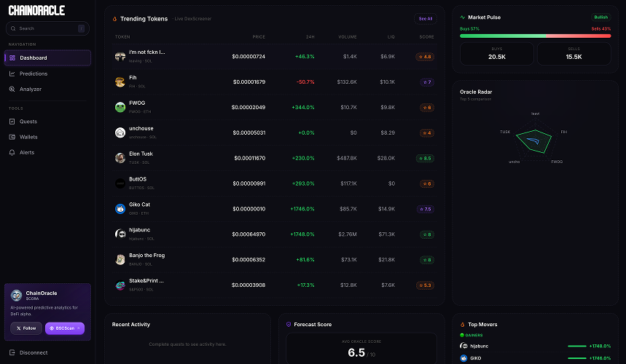Click the Giko Cat token avatar

pos(120,208)
